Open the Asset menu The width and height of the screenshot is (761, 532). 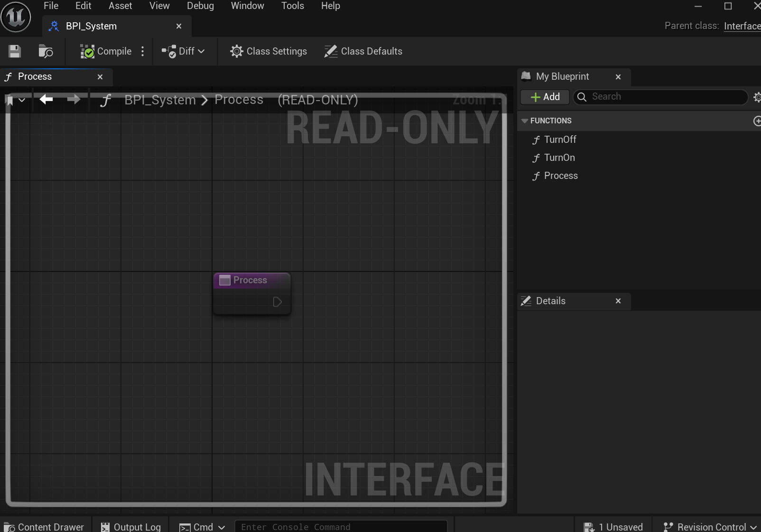(x=120, y=6)
